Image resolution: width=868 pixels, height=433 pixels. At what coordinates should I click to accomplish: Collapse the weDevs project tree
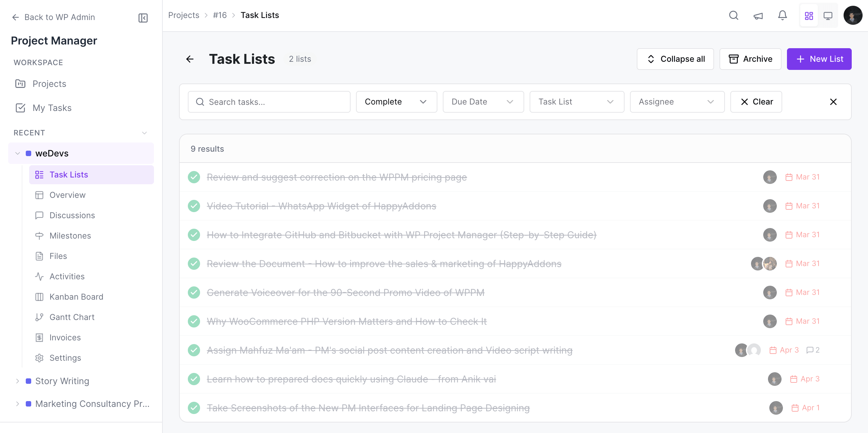[x=17, y=153]
